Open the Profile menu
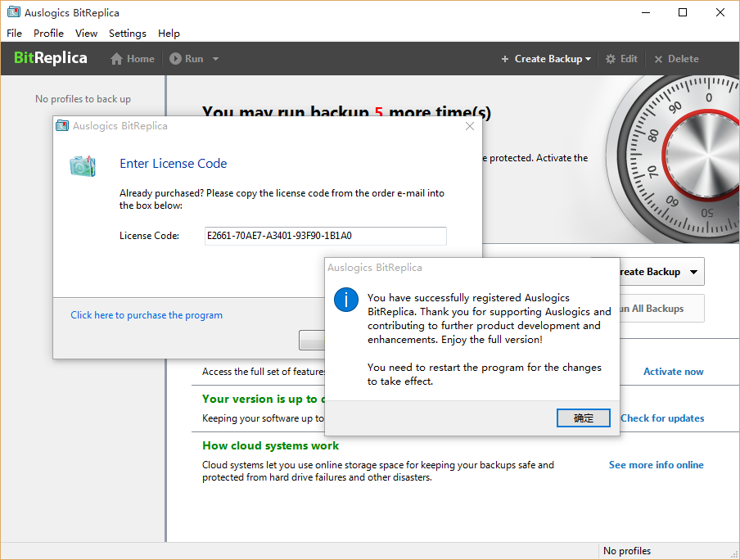 [48, 34]
